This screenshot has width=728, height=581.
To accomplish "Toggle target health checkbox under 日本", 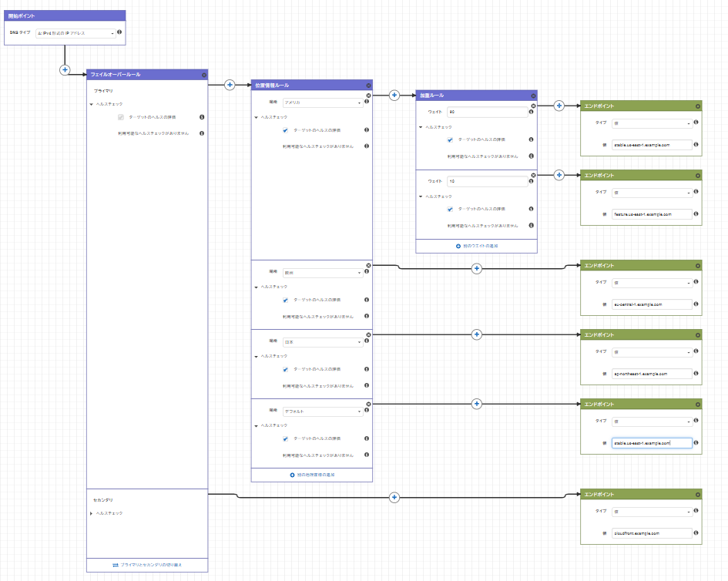I will point(285,369).
